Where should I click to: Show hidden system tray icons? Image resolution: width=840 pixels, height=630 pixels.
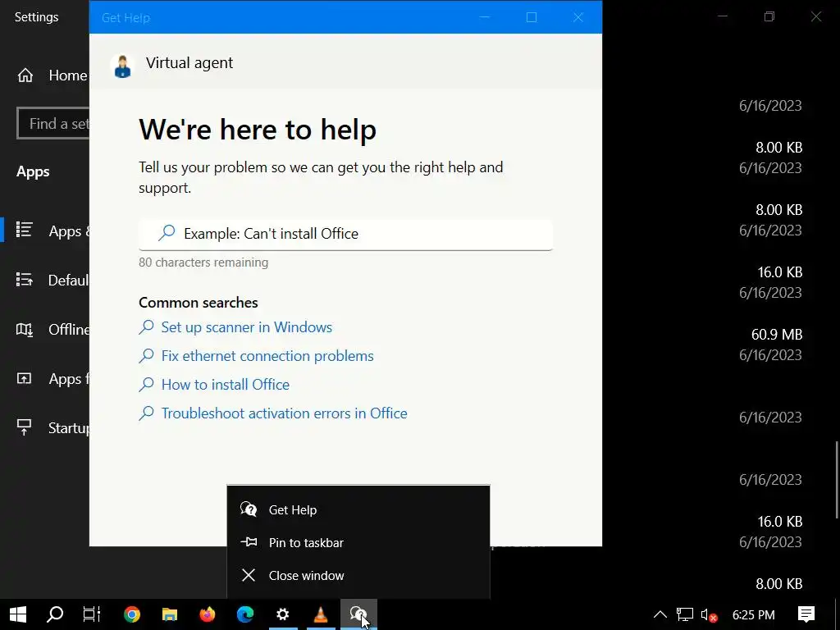(x=660, y=614)
